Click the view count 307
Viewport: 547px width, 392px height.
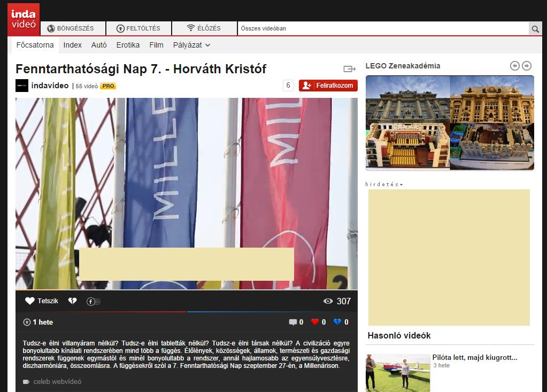(x=344, y=301)
